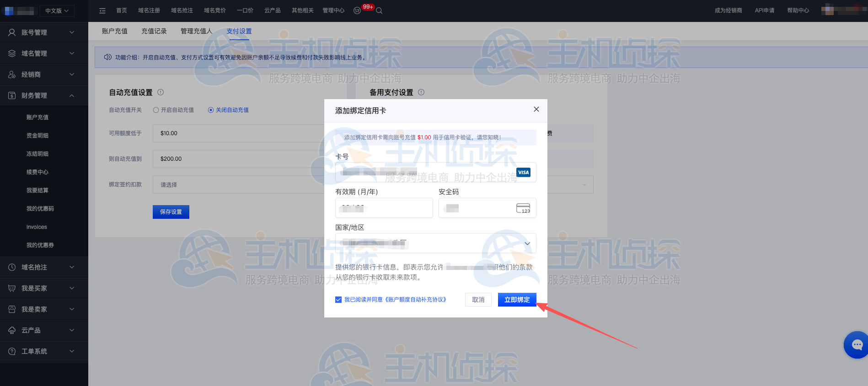The image size is (868, 386).
Task: Click the 云产品 cloud icon in sidebar
Action: click(12, 330)
